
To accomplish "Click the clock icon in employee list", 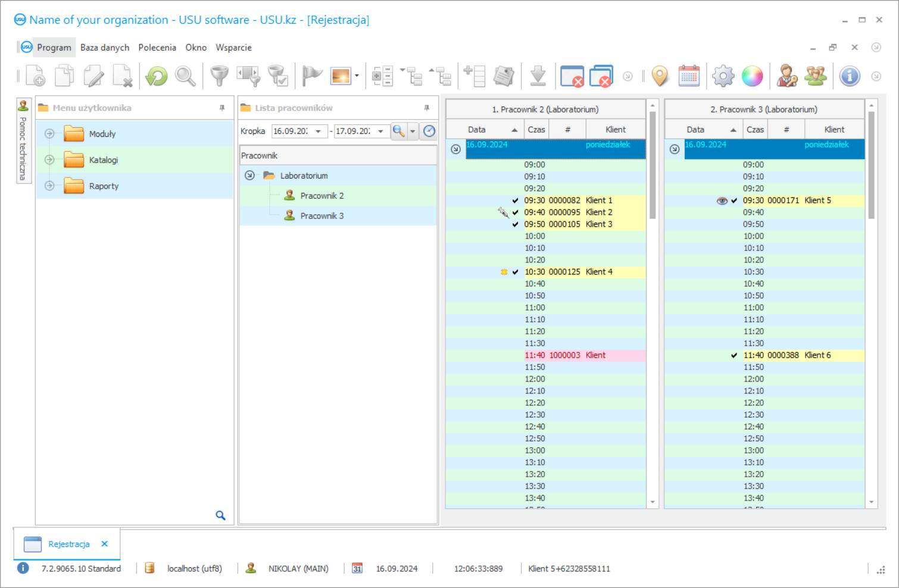I will (429, 131).
